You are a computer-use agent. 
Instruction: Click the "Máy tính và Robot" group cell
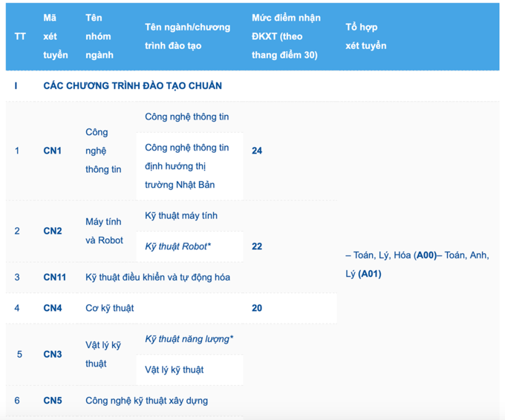[x=104, y=231]
